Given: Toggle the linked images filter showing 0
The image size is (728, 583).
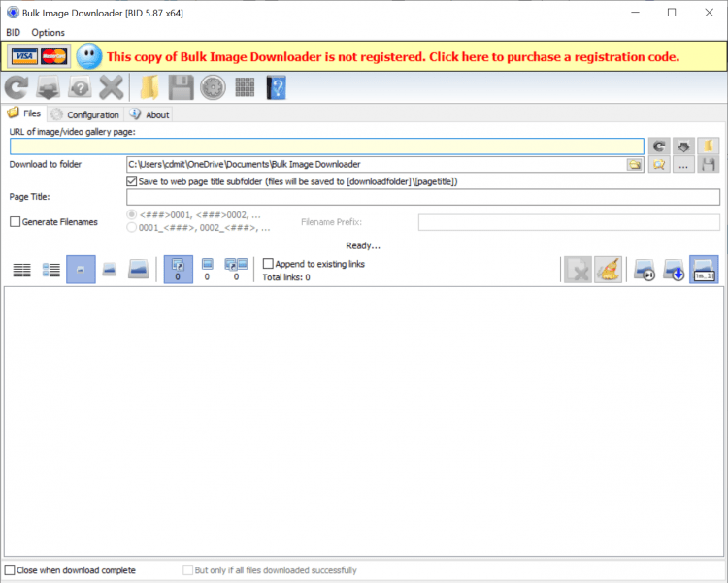Looking at the screenshot, I should tap(179, 270).
